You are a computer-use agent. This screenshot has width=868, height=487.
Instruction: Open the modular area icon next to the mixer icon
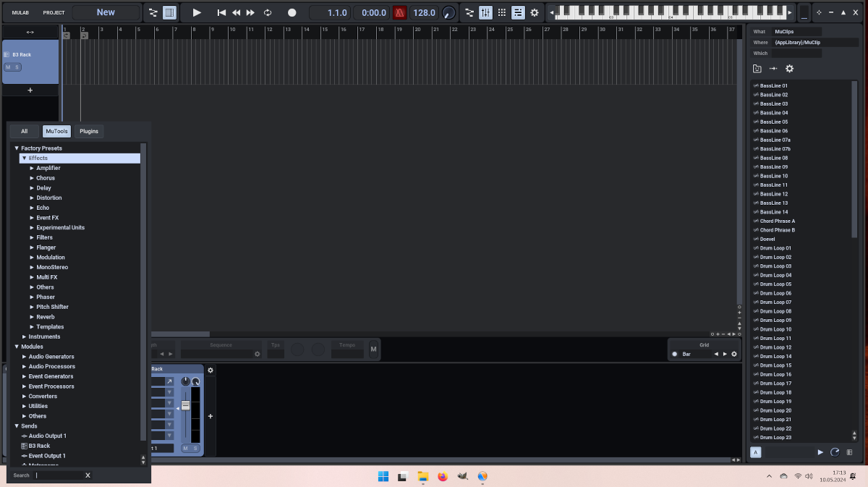[x=469, y=12]
